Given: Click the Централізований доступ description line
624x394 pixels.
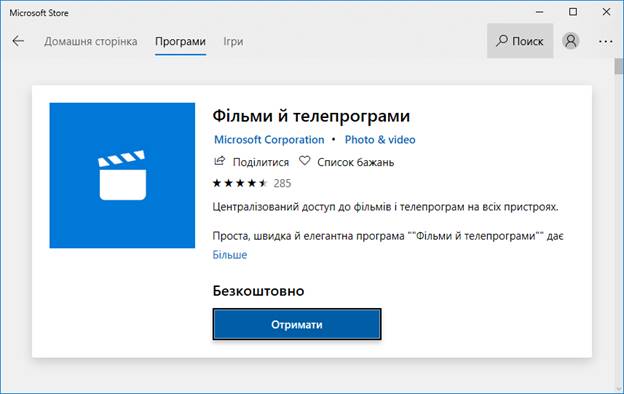Looking at the screenshot, I should [x=385, y=207].
